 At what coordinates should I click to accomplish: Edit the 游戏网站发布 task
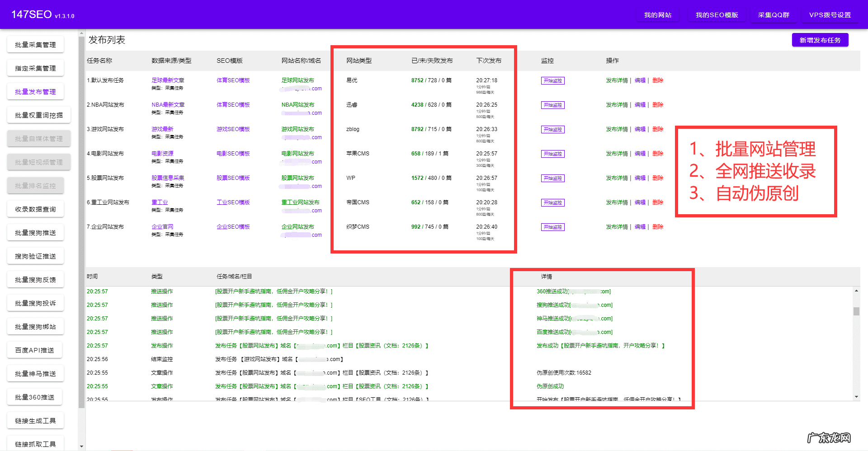click(x=640, y=129)
